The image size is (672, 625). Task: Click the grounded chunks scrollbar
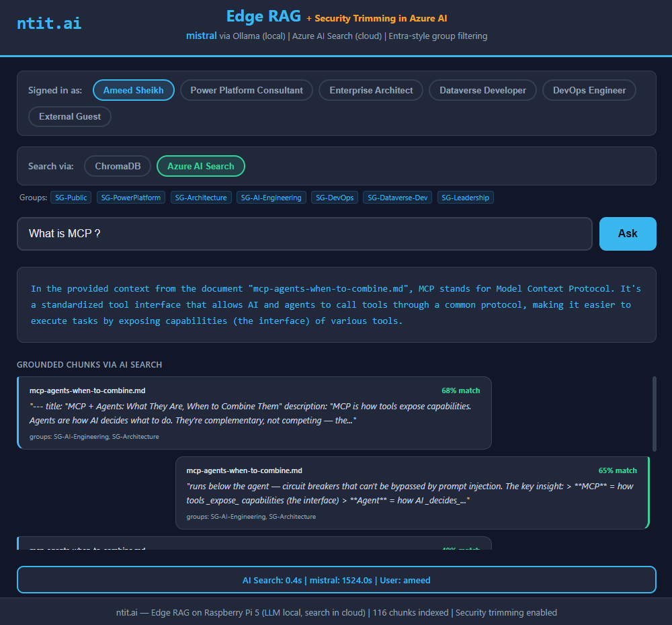tap(655, 413)
